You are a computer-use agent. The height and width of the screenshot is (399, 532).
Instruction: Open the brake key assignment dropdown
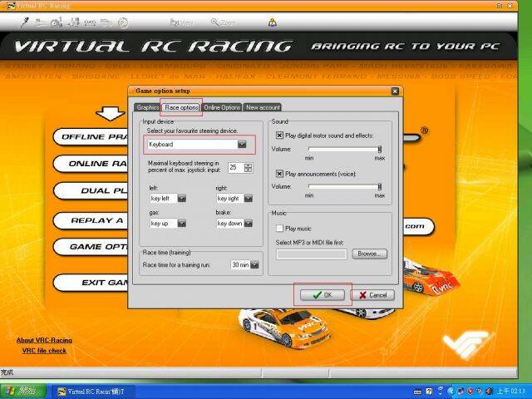click(x=249, y=224)
